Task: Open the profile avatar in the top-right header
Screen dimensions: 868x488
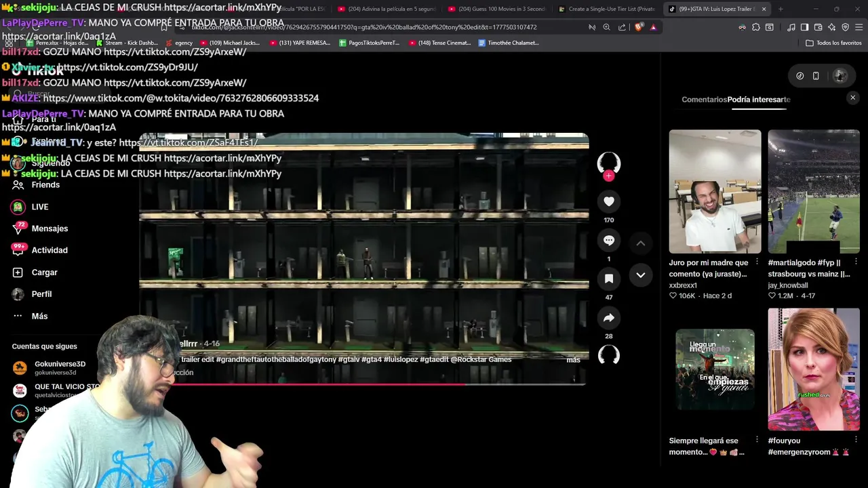Action: (x=840, y=76)
